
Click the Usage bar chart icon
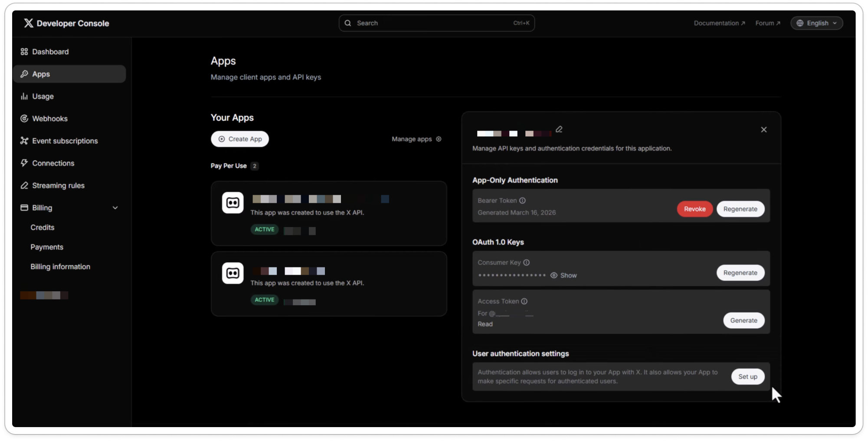tap(24, 96)
